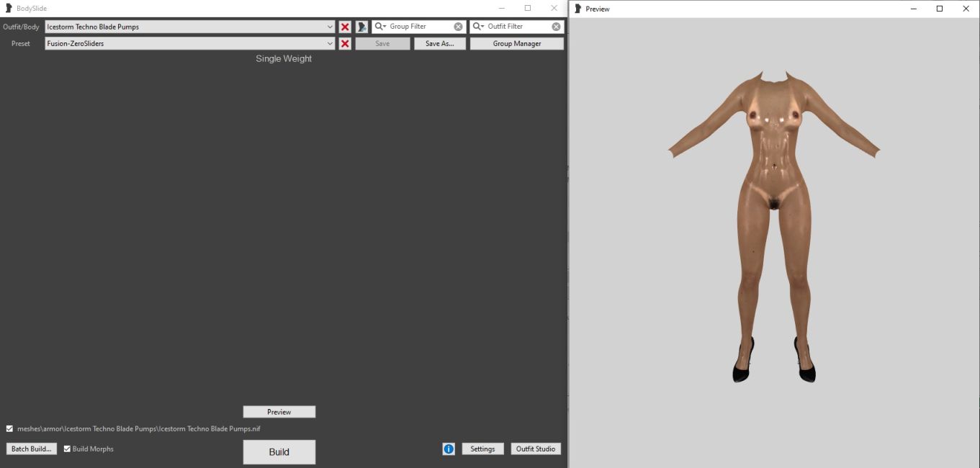Screen dimensions: 980x468
Task: Click the Preview window title icon
Action: point(577,9)
